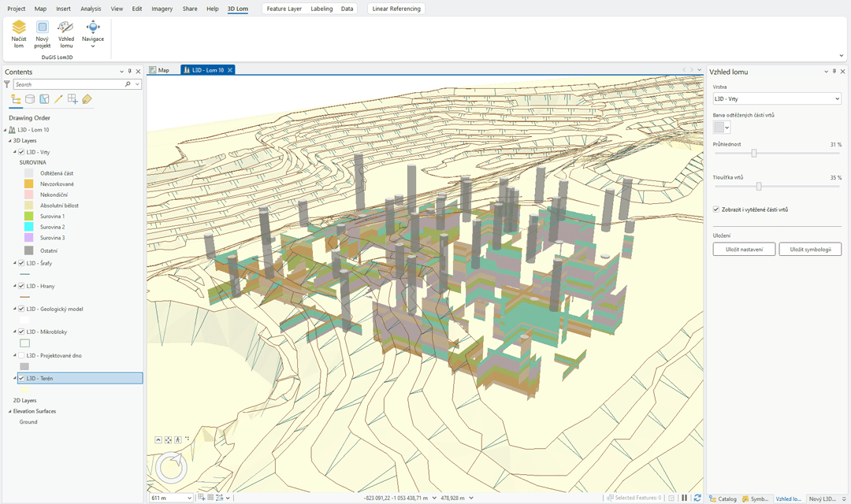Select List By Selection icon
This screenshot has width=851, height=504.
(x=44, y=99)
